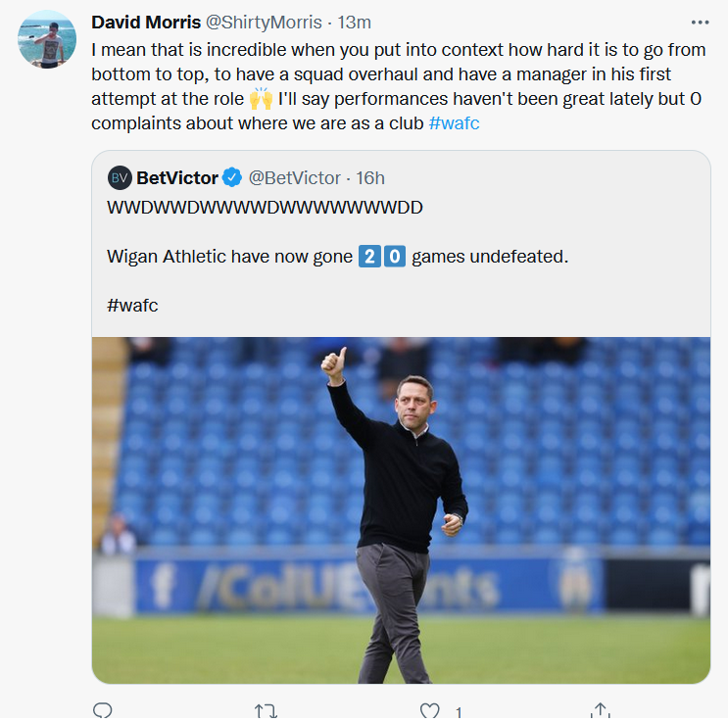Image resolution: width=728 pixels, height=722 pixels.
Task: Click the like count number
Action: 458,713
